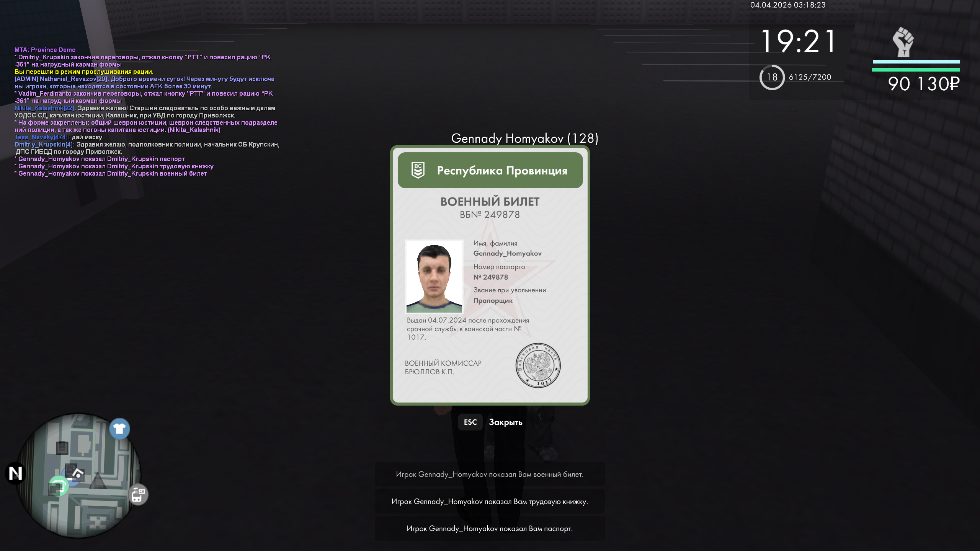Click the round military unit 1017 stamp
The height and width of the screenshot is (551, 980).
(538, 365)
